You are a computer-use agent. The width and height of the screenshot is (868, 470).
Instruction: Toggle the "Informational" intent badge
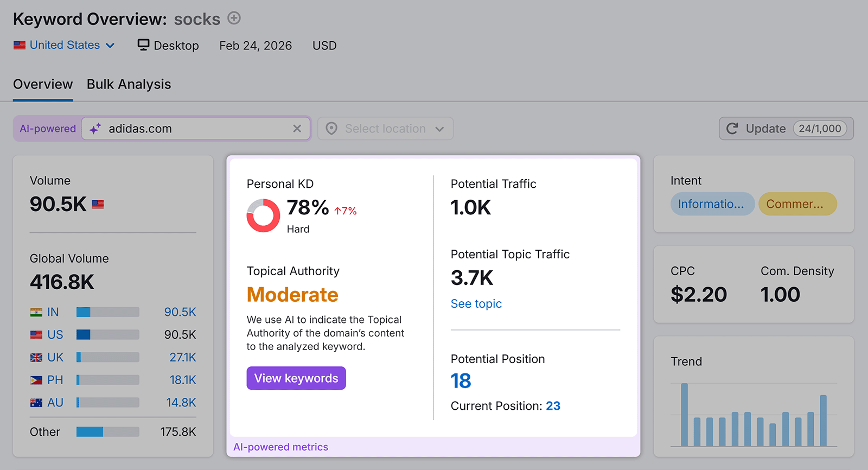[712, 204]
